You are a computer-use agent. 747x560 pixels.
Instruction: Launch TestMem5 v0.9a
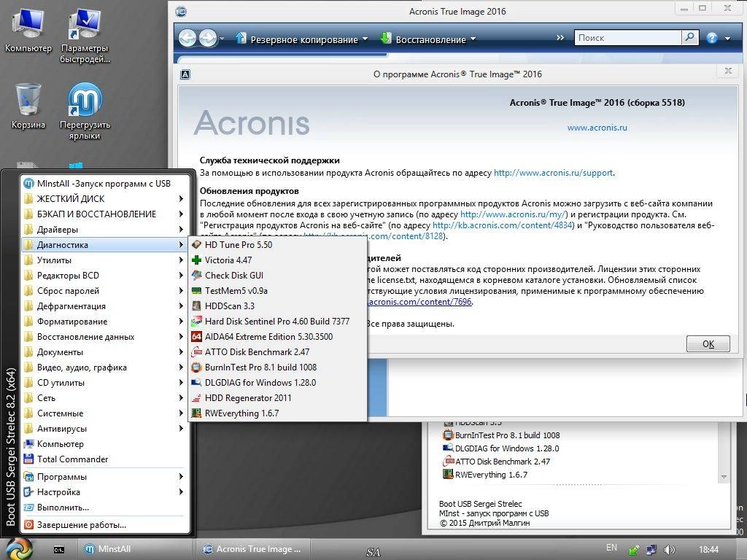pos(278,290)
